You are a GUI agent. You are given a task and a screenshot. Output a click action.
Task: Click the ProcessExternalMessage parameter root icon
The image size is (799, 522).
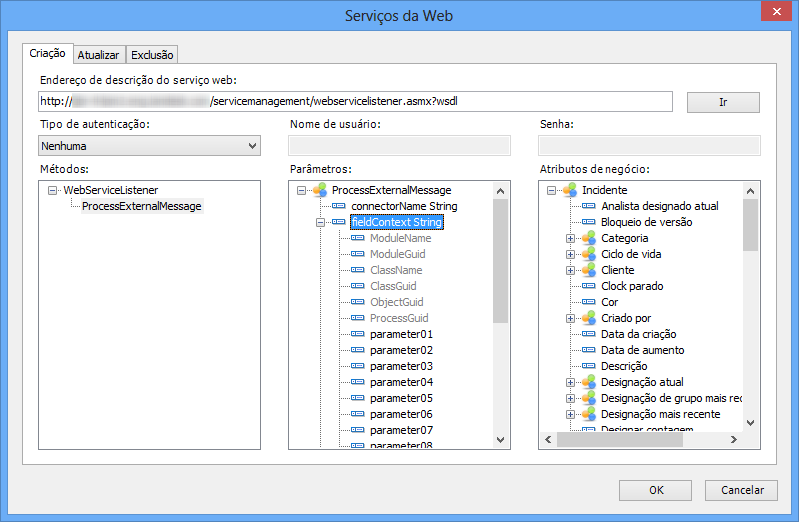[320, 190]
